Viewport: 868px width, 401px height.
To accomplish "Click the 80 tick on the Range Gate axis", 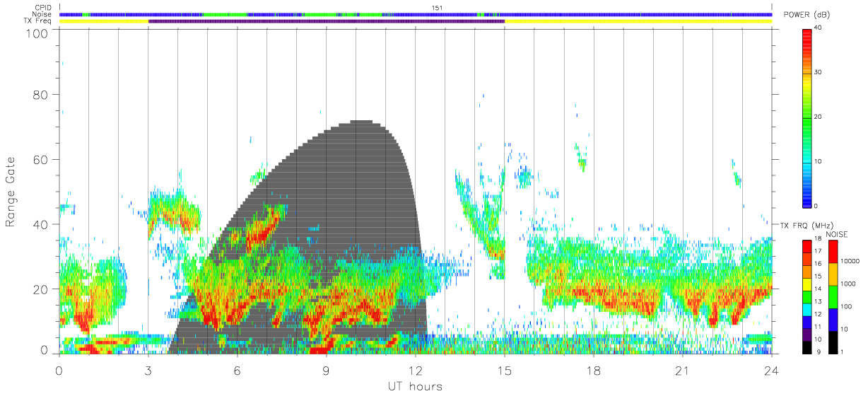I will coord(41,94).
